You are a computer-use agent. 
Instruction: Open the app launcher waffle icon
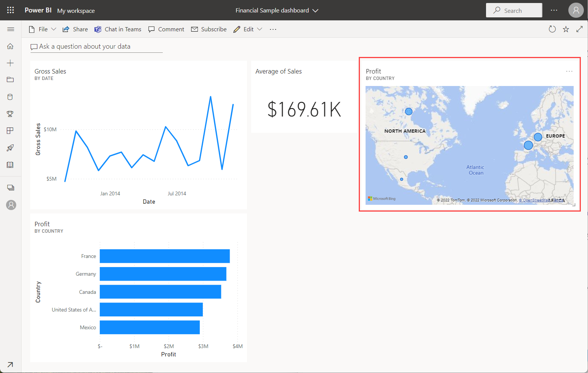coord(11,10)
